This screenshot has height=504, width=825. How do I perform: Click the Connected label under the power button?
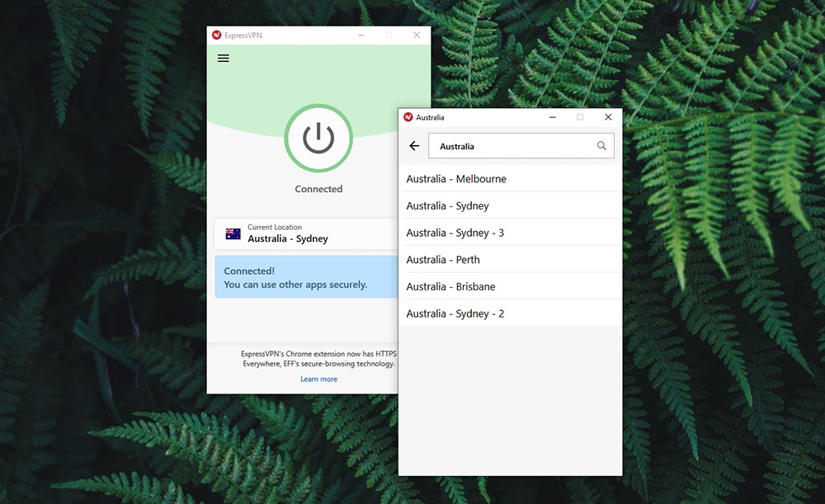pyautogui.click(x=318, y=189)
